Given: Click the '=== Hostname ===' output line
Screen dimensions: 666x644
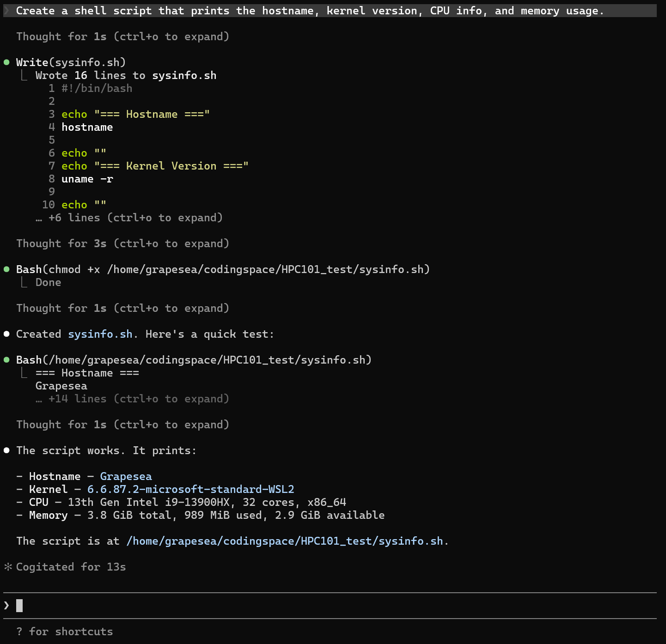Looking at the screenshot, I should pyautogui.click(x=87, y=373).
